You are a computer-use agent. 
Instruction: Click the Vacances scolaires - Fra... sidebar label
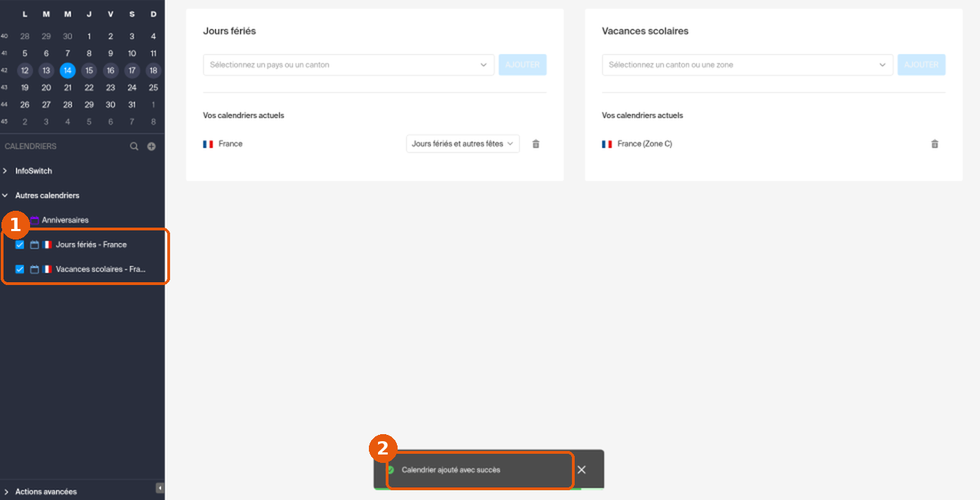point(101,269)
